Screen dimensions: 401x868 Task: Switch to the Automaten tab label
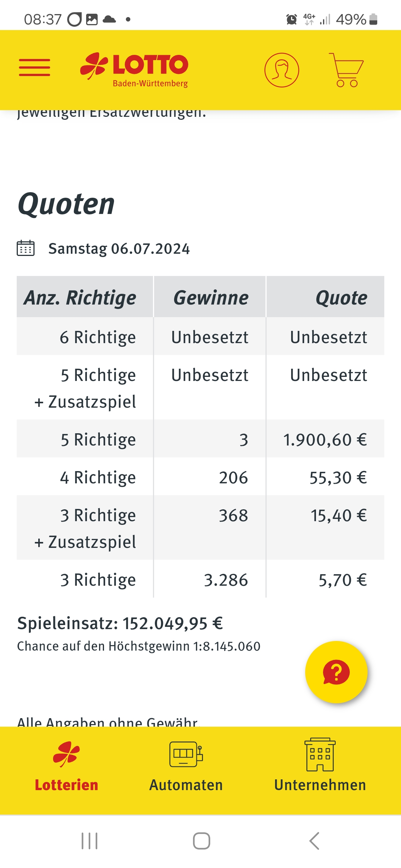coord(186,785)
